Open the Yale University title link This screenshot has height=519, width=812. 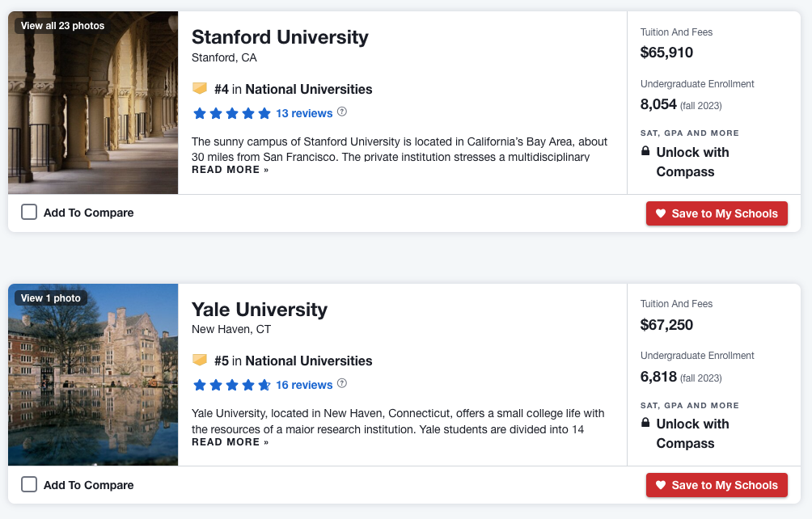tap(260, 310)
